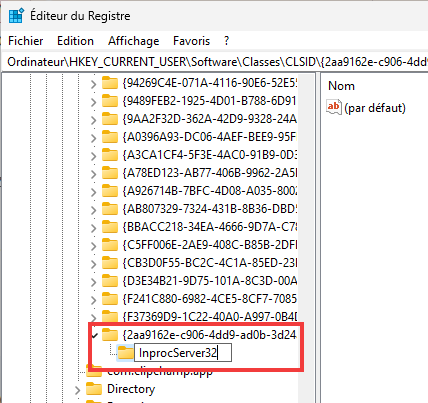
Task: Click the Nom column header
Action: point(341,86)
